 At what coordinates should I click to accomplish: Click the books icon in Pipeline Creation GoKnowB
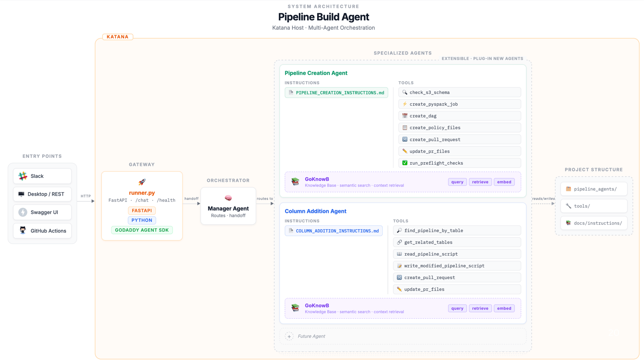[295, 182]
